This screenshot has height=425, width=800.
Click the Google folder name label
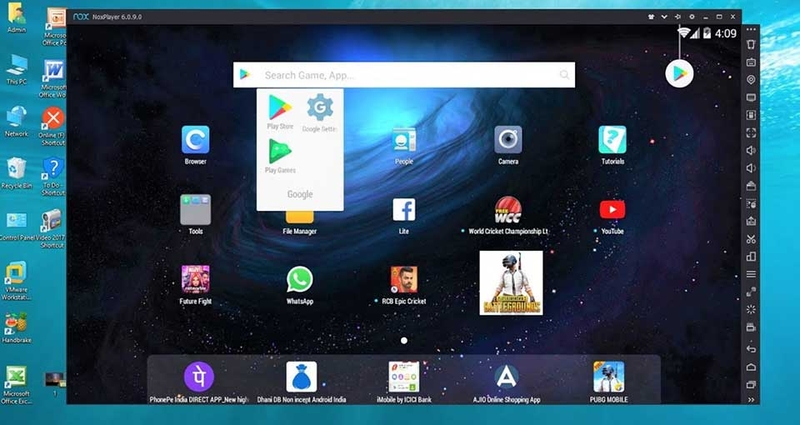tap(300, 194)
